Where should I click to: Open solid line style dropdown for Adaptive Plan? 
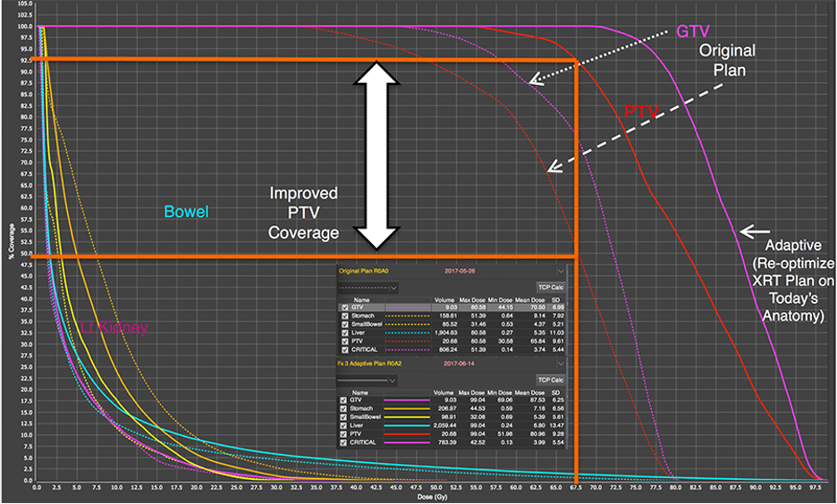(x=367, y=381)
